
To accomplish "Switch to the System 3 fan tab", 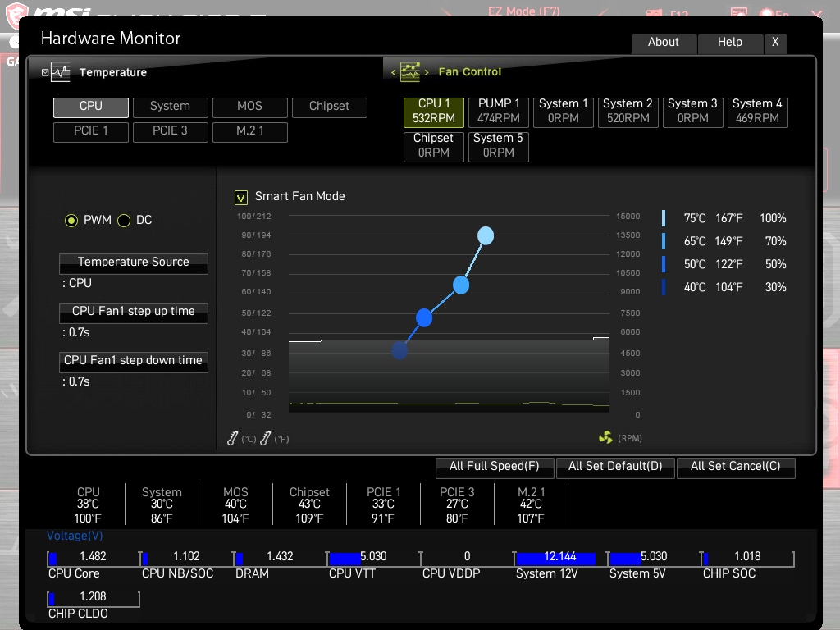I will (692, 112).
